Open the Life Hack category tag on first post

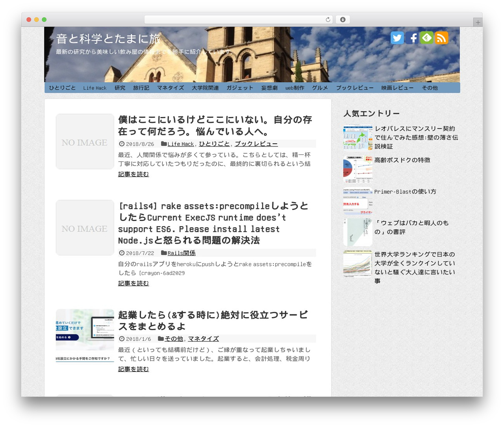(181, 144)
